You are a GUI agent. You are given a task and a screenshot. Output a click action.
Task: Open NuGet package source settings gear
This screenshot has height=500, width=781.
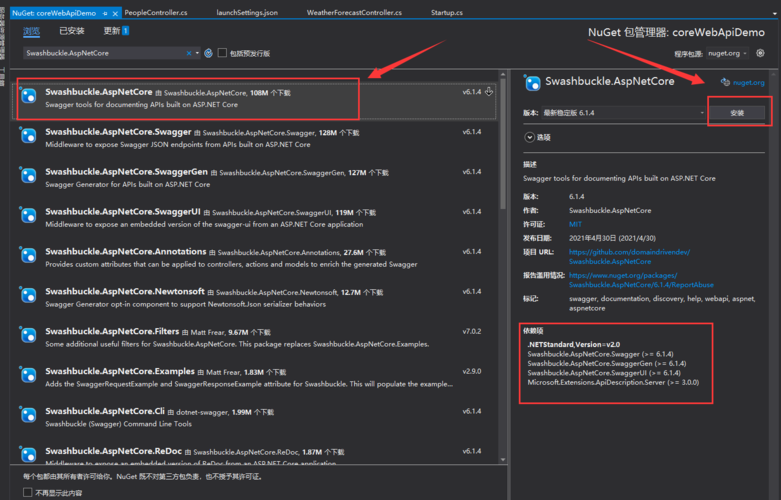click(760, 53)
